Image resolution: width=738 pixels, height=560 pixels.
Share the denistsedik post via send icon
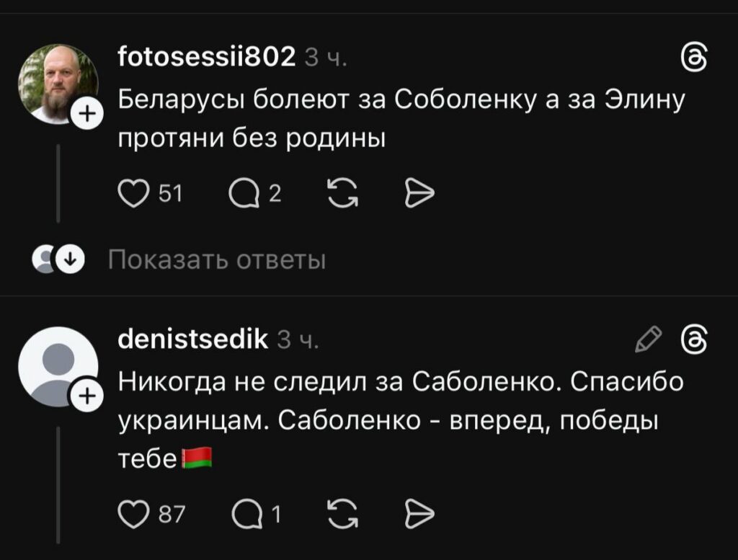click(x=419, y=515)
